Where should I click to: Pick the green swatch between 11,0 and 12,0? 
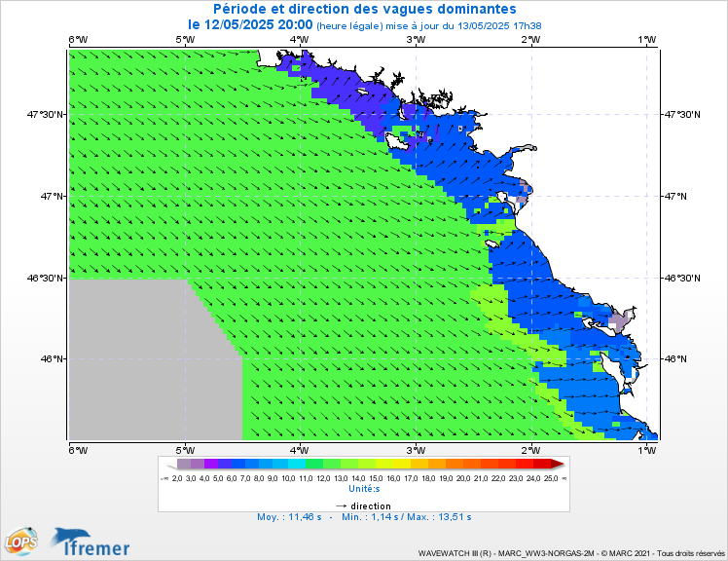[x=314, y=464]
